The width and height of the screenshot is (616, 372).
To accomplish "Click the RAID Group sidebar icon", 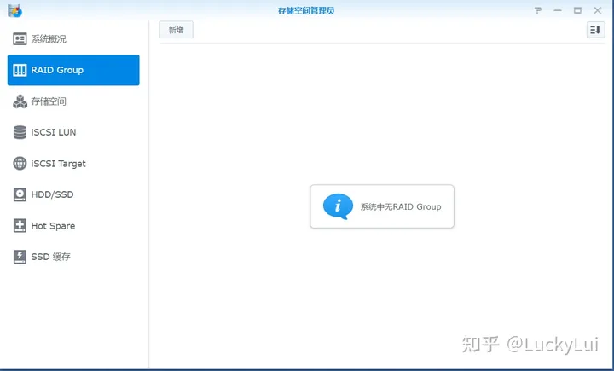I will [20, 70].
